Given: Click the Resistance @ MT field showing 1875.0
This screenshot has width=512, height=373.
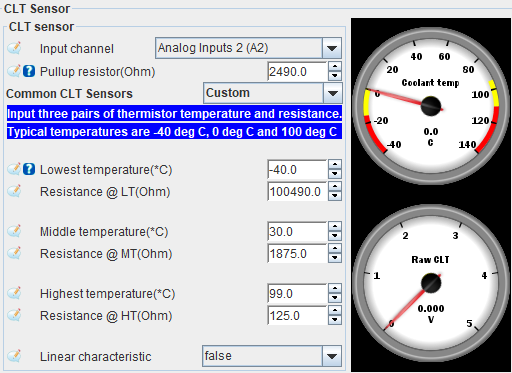Looking at the screenshot, I should point(297,254).
